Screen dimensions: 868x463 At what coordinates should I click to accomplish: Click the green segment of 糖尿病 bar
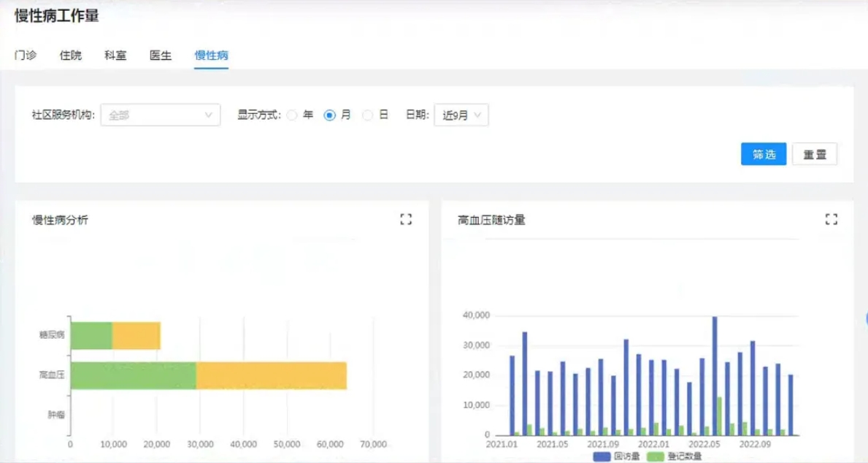[x=91, y=335]
